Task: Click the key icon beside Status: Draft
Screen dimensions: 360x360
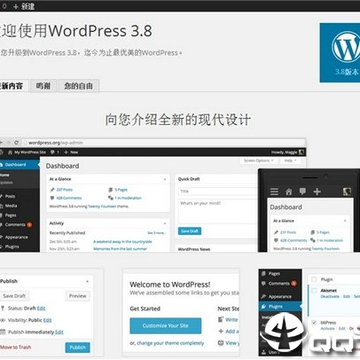Action: pyautogui.click(x=3, y=308)
